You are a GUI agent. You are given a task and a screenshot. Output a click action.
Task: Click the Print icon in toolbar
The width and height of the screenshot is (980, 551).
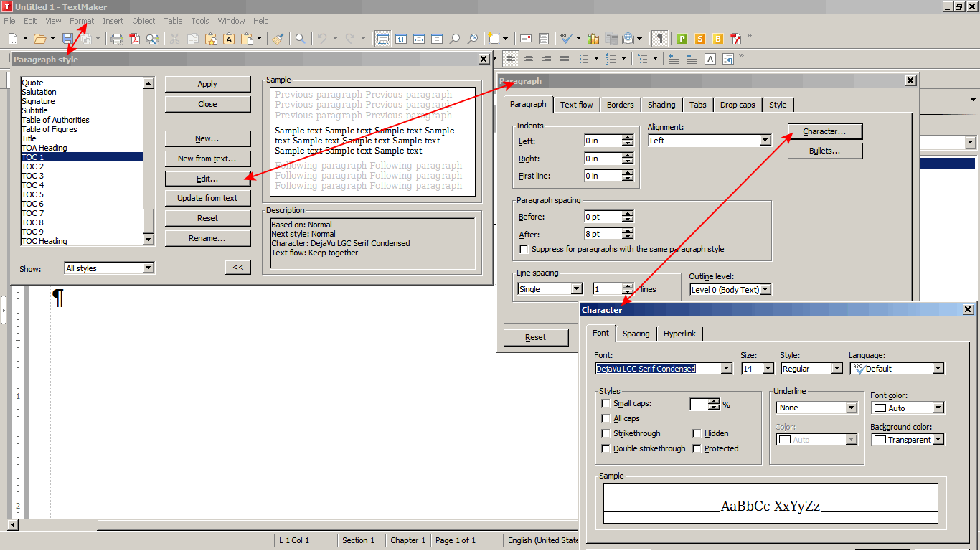click(117, 39)
